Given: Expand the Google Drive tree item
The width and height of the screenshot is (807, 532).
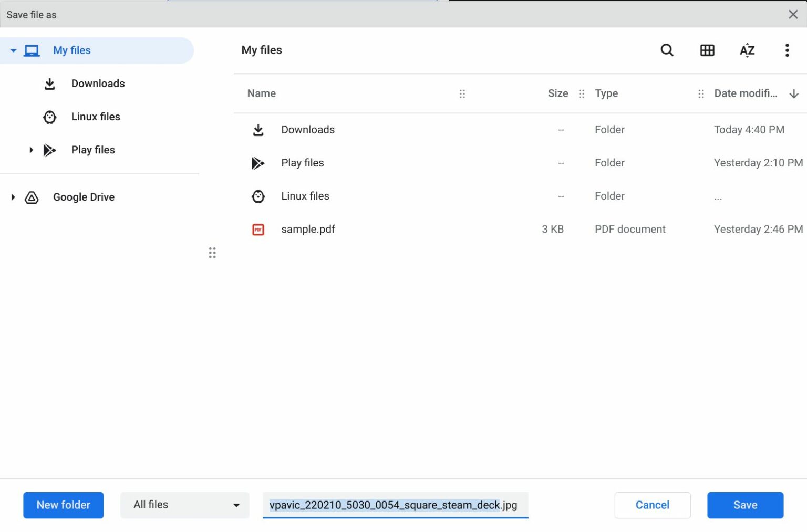Looking at the screenshot, I should pos(13,197).
